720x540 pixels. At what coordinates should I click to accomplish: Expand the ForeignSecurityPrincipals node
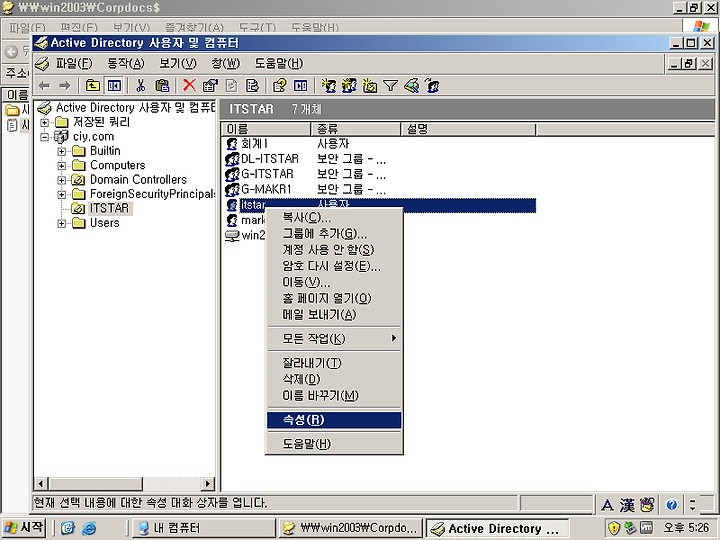click(x=62, y=194)
